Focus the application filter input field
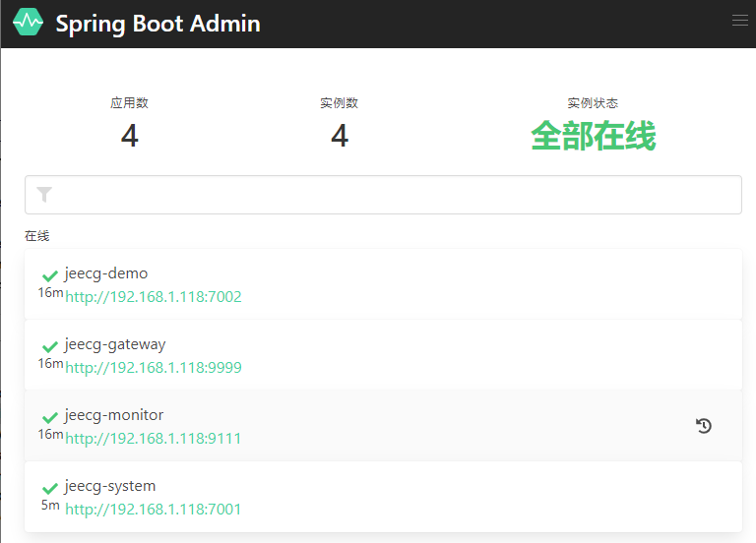756x543 pixels. click(x=394, y=195)
